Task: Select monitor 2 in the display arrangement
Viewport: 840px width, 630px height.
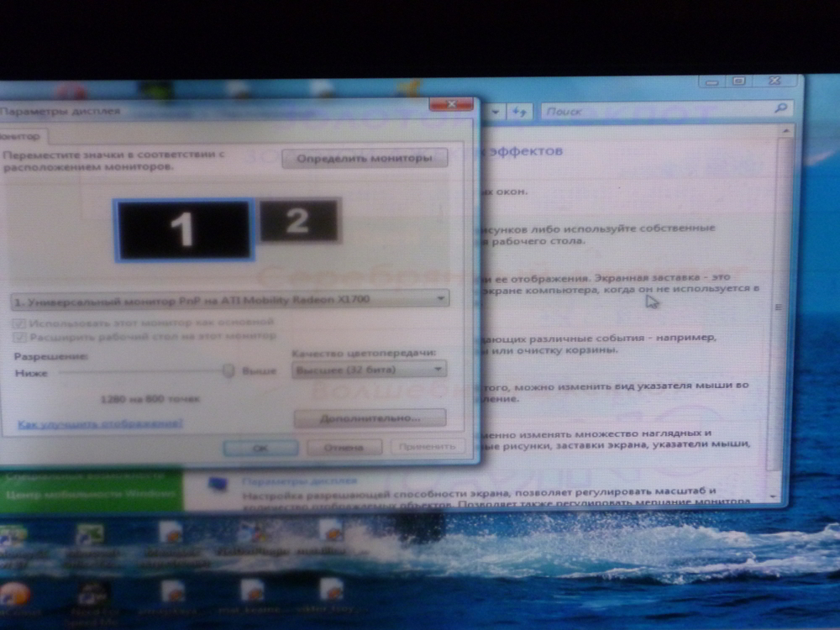Action: (x=298, y=221)
